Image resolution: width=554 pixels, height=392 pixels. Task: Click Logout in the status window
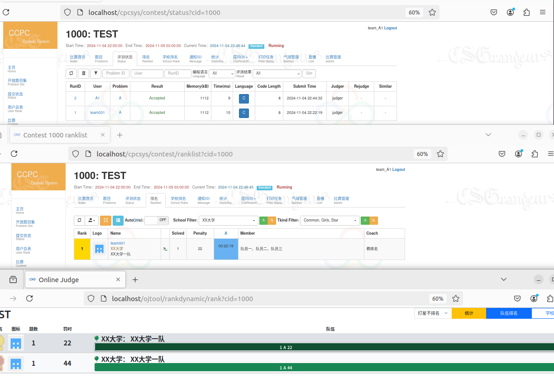391,28
